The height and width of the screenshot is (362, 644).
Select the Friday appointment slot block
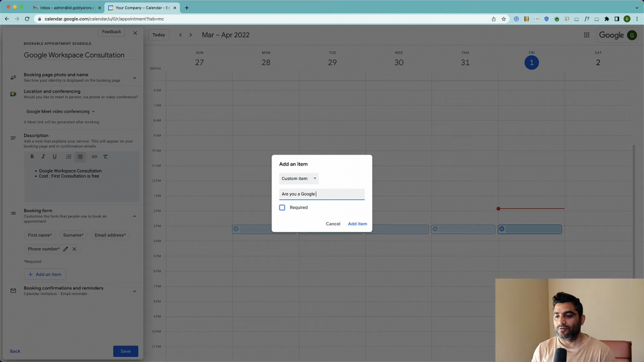(530, 229)
